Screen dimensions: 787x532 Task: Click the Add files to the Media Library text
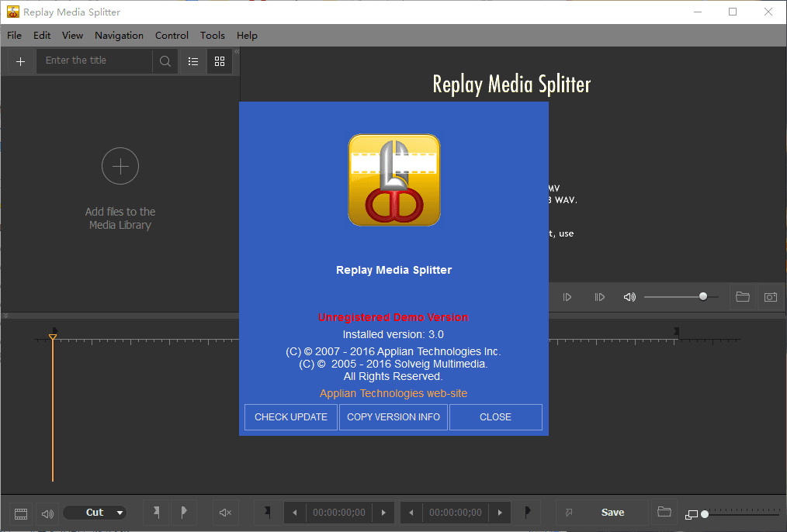(120, 218)
